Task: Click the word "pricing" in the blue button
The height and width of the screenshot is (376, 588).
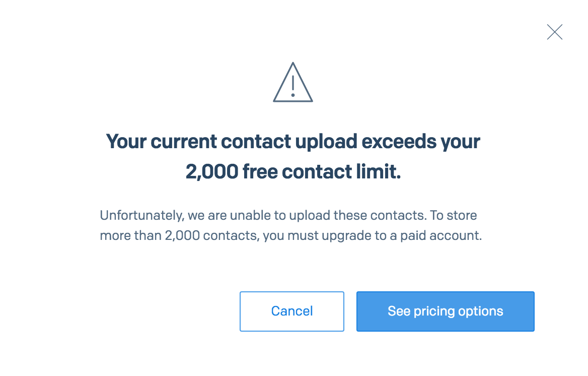Action: pos(434,312)
